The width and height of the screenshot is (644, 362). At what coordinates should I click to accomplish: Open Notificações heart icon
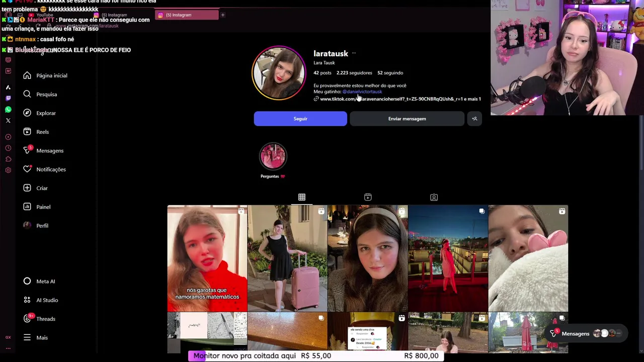pos(27,169)
